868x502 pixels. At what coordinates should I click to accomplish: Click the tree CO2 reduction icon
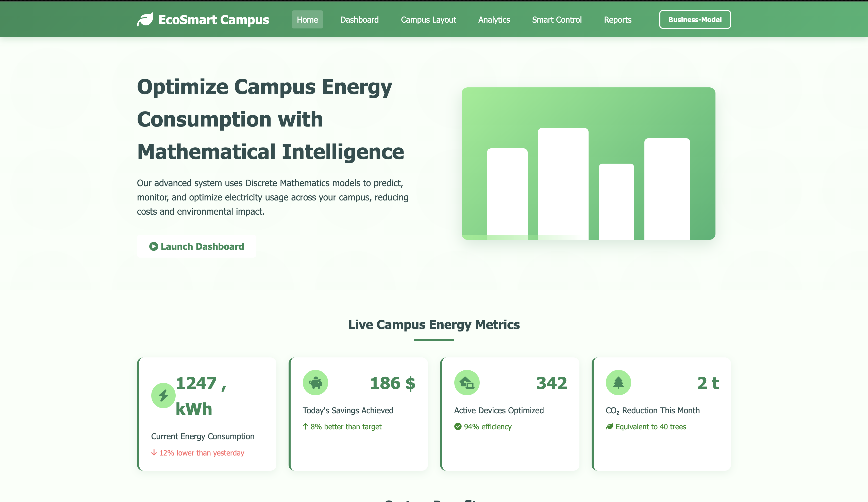(618, 383)
